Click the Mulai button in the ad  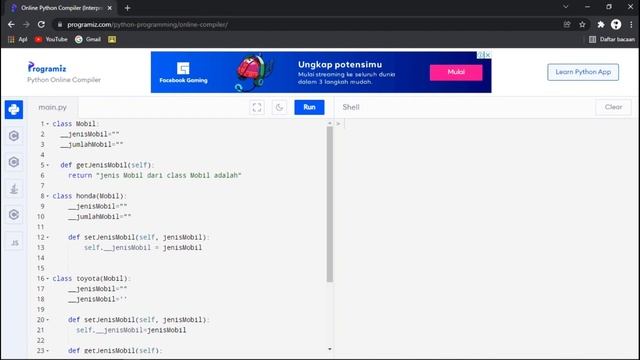coord(456,72)
